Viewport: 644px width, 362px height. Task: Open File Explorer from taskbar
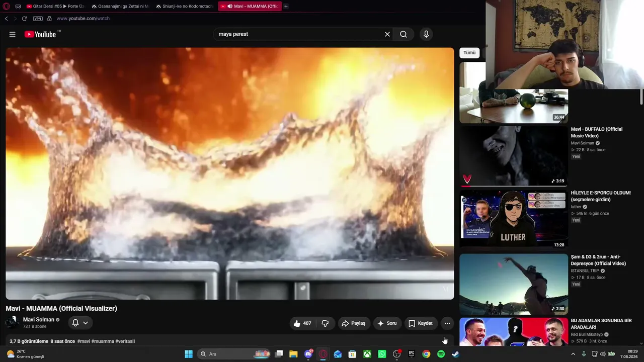293,354
